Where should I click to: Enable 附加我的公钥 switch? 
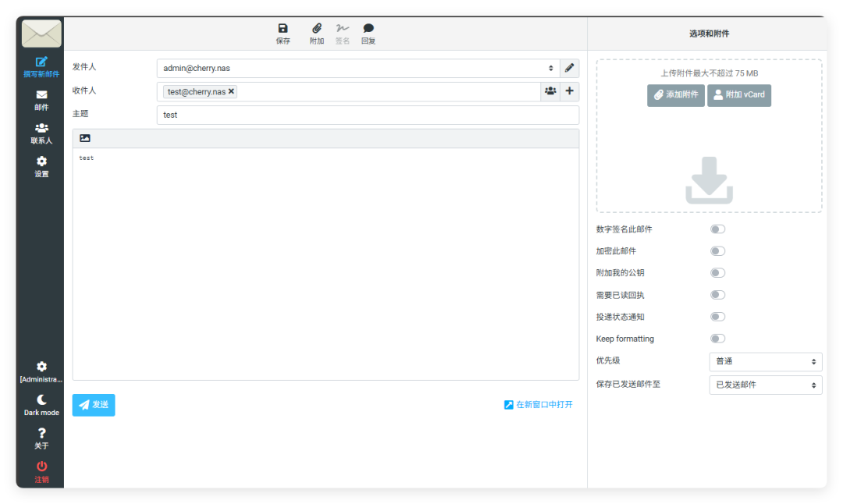[x=718, y=273]
